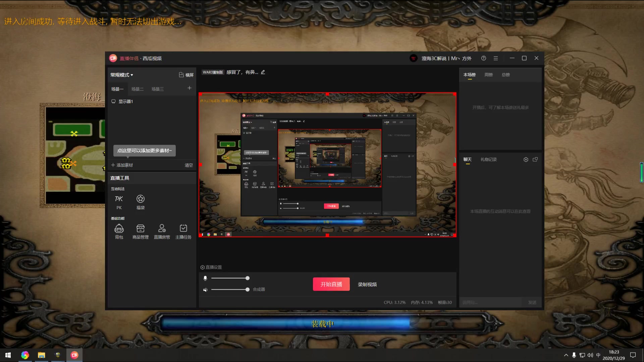Open Chrome from the taskbar
Screen dimensions: 644x362
25,355
